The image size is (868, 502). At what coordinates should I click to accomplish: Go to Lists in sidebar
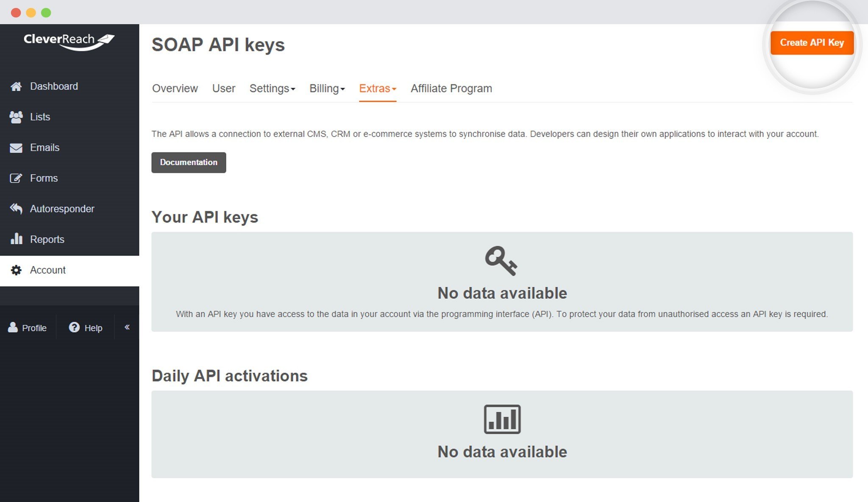tap(70, 117)
